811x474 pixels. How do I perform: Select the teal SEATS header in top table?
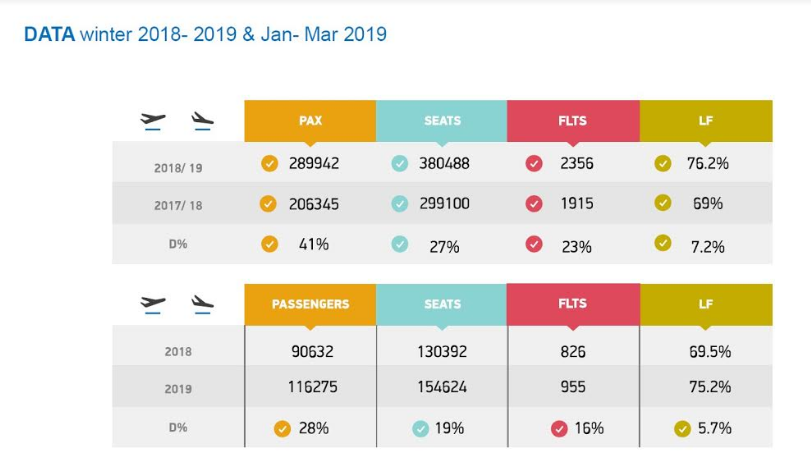[x=442, y=121]
